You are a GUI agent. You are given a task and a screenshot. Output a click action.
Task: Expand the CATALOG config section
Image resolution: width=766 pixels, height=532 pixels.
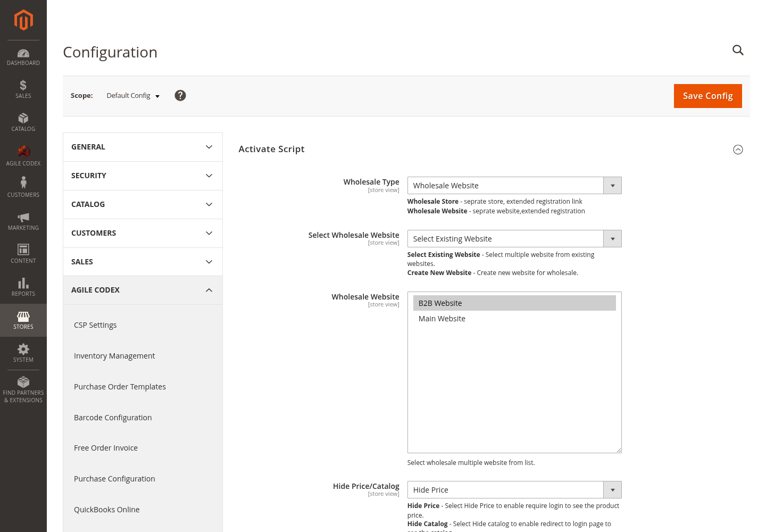click(x=143, y=204)
